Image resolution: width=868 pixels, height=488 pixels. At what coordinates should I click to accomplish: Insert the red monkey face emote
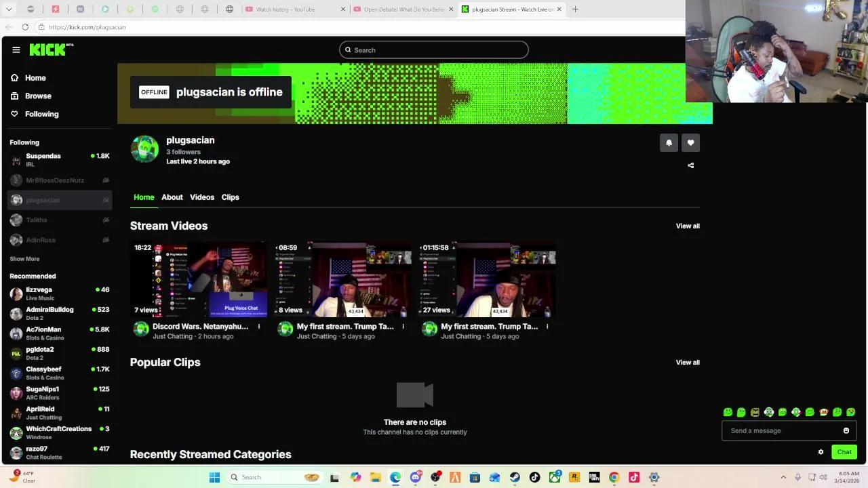click(823, 412)
